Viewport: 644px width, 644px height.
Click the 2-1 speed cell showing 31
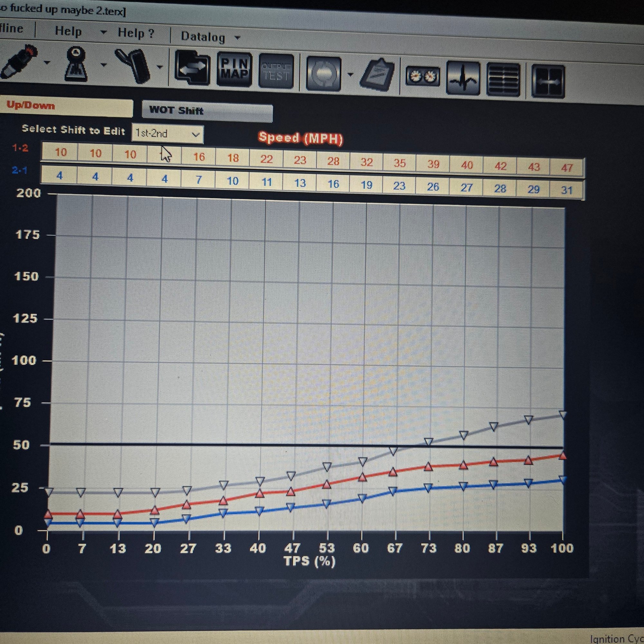click(x=566, y=190)
